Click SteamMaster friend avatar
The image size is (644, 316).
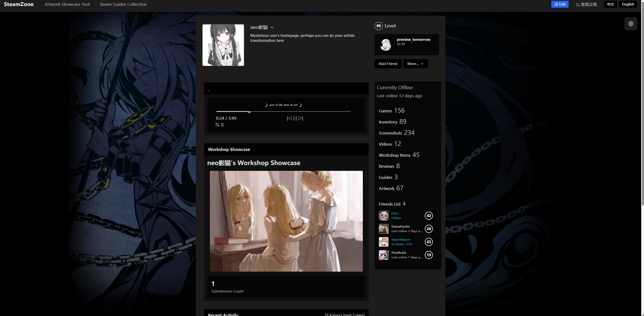[x=383, y=242]
